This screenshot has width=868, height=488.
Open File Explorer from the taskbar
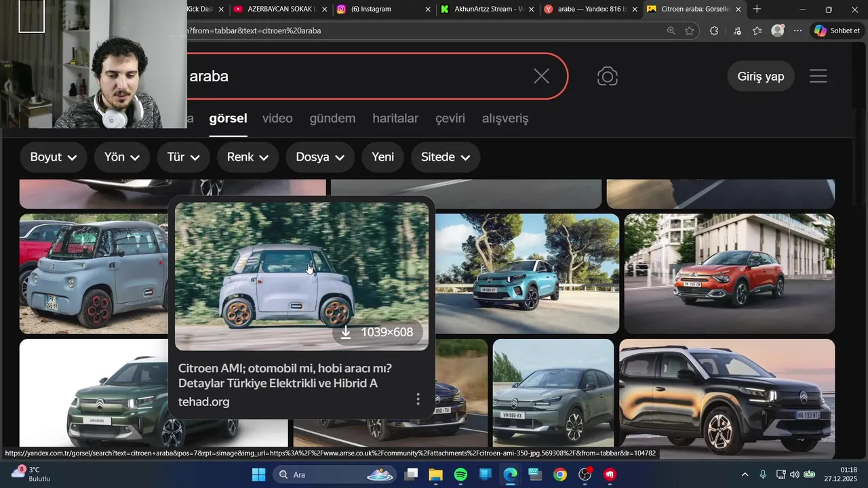[x=435, y=474]
